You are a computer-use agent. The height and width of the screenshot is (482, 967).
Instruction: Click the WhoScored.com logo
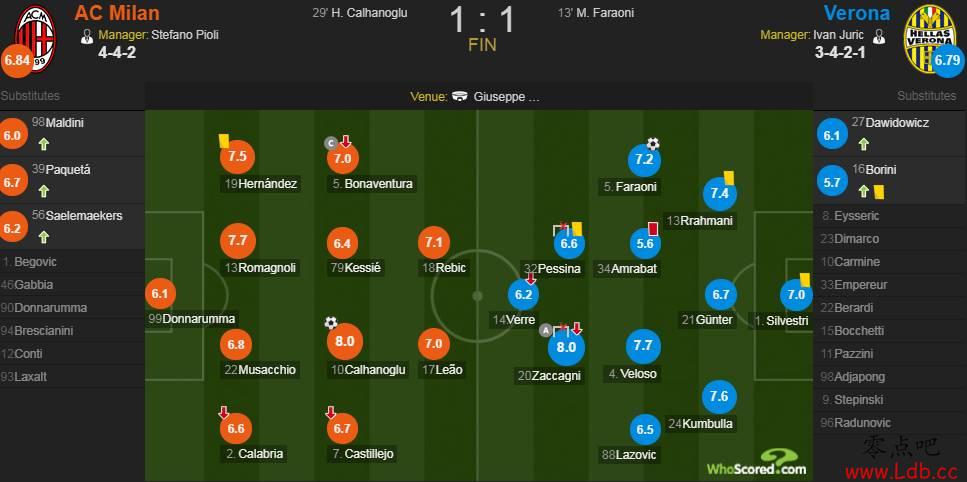(x=756, y=464)
